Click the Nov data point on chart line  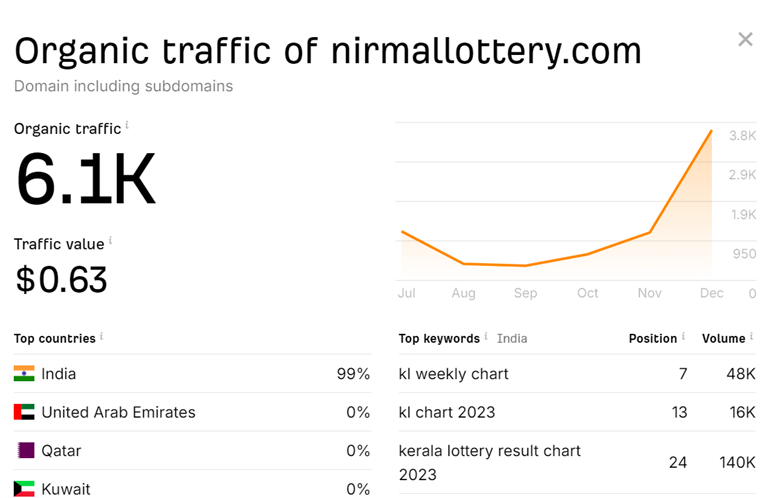pyautogui.click(x=650, y=232)
